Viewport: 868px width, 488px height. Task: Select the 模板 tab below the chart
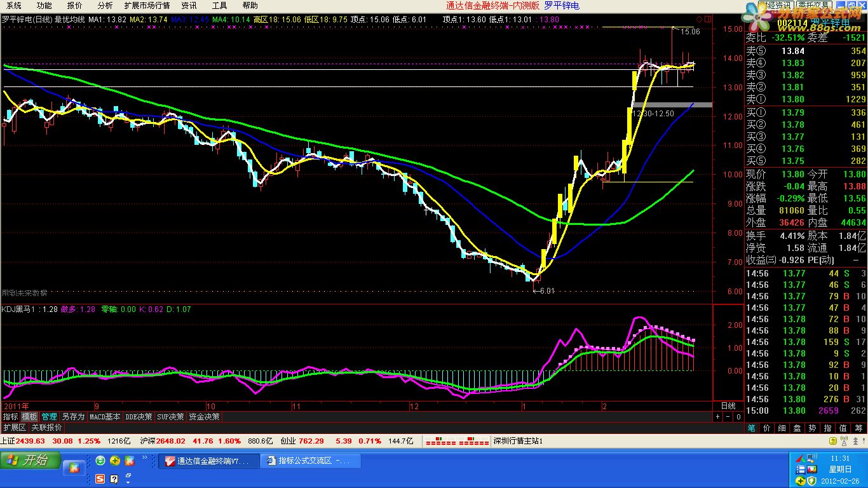[x=29, y=417]
